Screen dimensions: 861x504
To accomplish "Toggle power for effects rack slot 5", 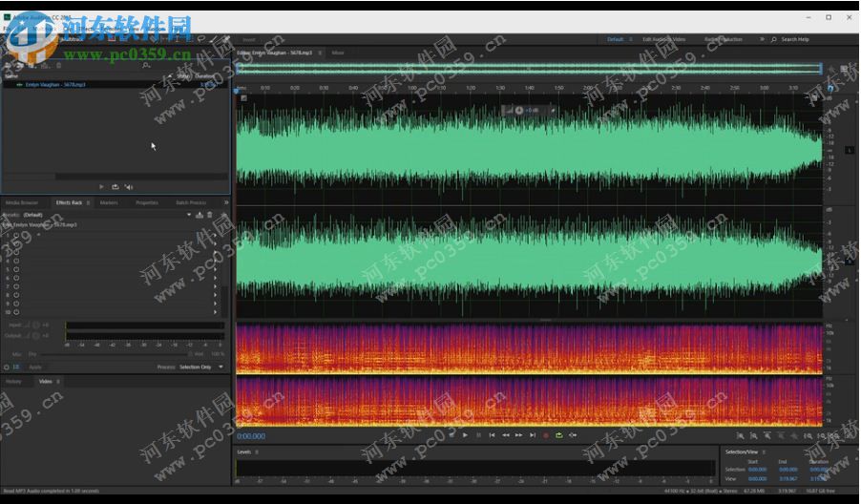I will pyautogui.click(x=16, y=269).
